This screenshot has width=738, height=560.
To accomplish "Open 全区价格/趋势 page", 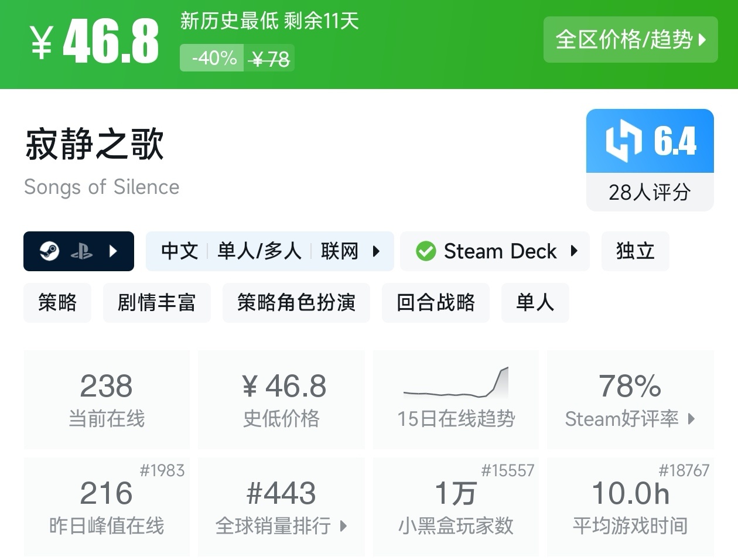I will tap(631, 40).
